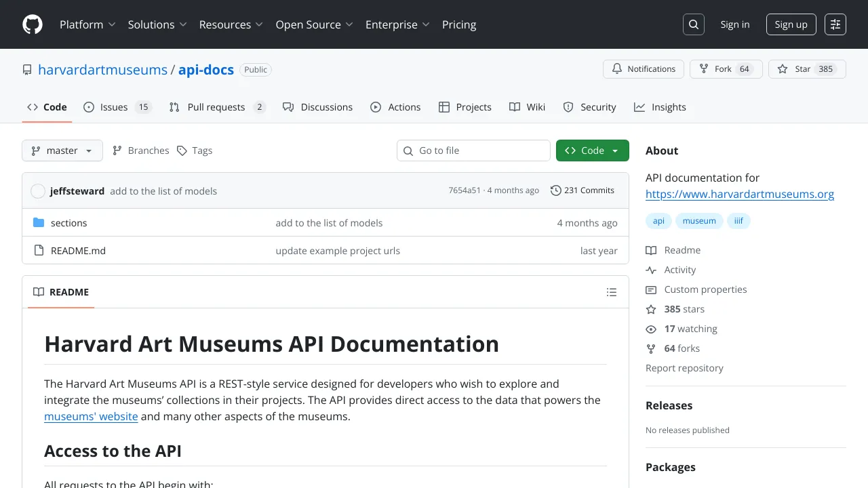The height and width of the screenshot is (488, 868).
Task: Click the museum topic tag
Action: click(x=699, y=221)
